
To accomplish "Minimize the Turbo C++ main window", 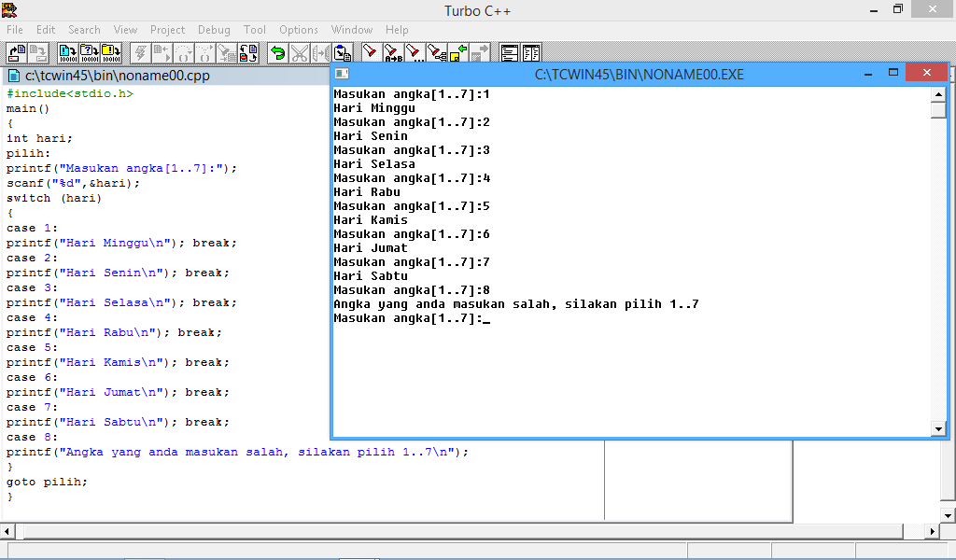I will pyautogui.click(x=874, y=9).
